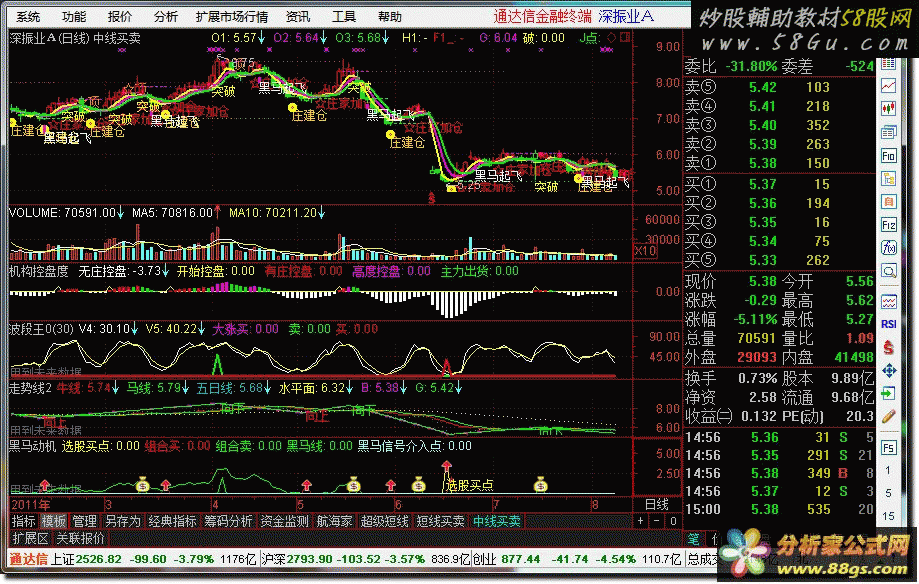Open the magnifier stock search icon
Screen dimensions: 919x584
click(889, 271)
